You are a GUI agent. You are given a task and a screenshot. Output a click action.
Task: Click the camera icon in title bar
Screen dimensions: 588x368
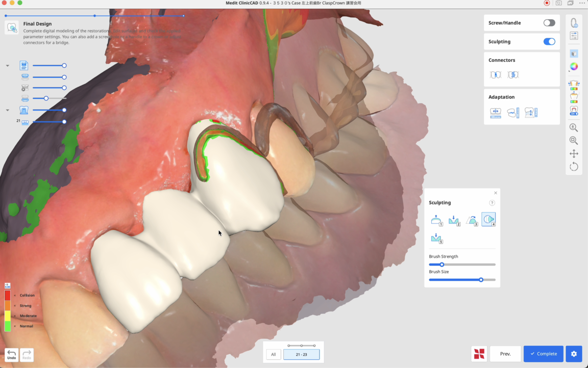pyautogui.click(x=559, y=3)
